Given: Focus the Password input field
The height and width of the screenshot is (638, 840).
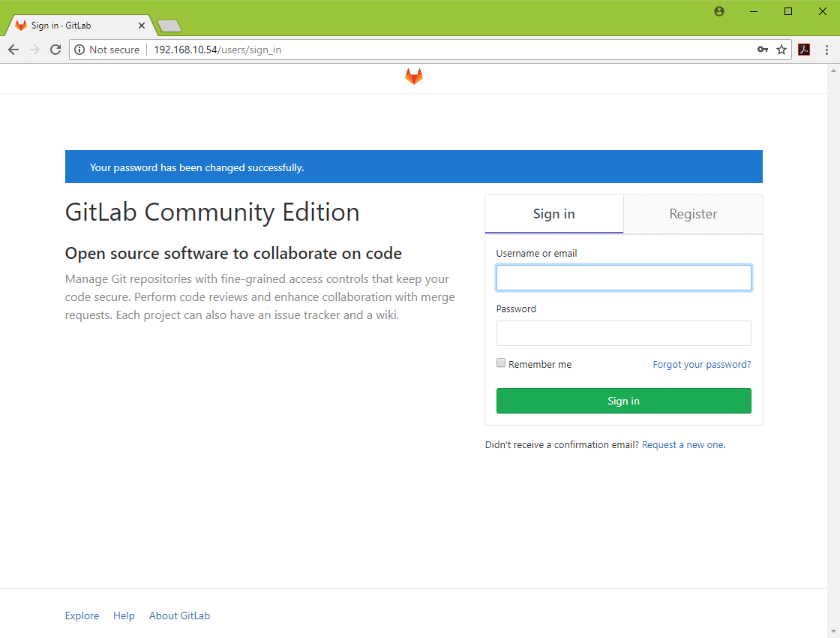Looking at the screenshot, I should [623, 333].
